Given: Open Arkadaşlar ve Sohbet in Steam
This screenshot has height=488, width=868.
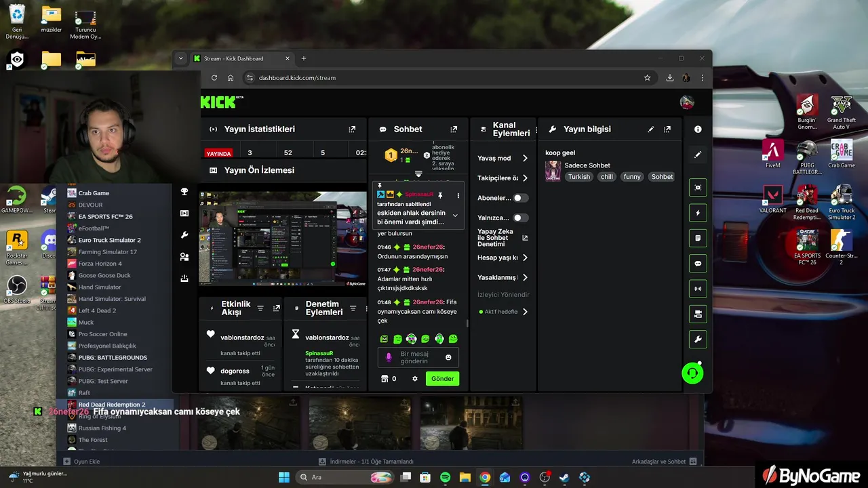Looking at the screenshot, I should pos(664,462).
